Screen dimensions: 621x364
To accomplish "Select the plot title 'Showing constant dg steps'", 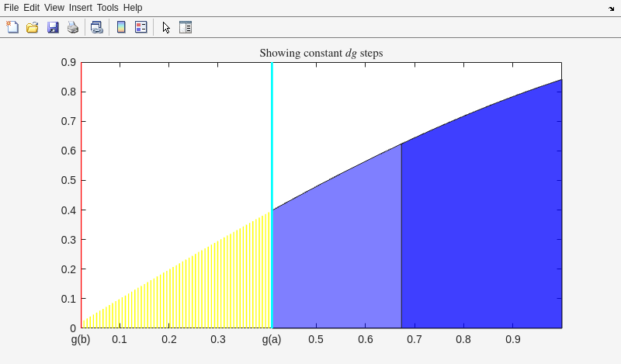I will click(x=321, y=54).
